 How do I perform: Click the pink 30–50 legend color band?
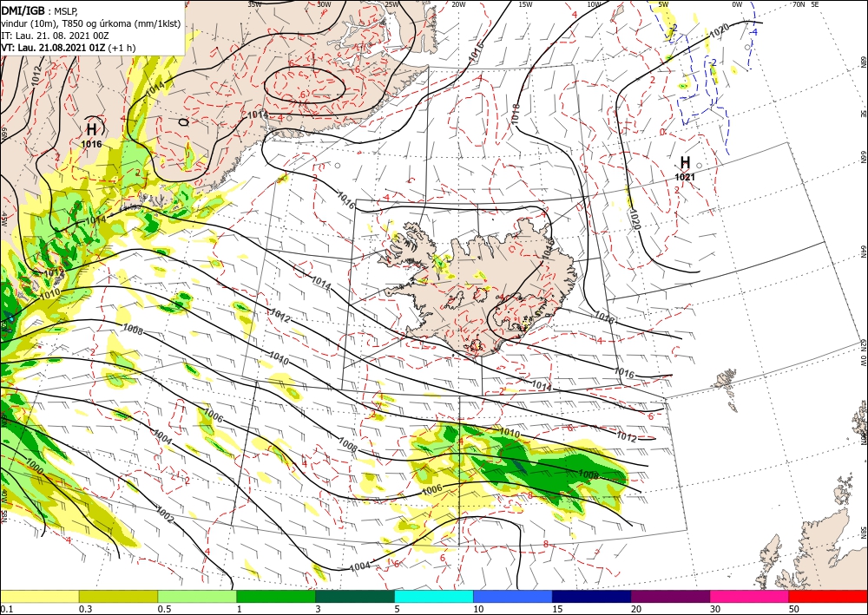tap(750, 596)
